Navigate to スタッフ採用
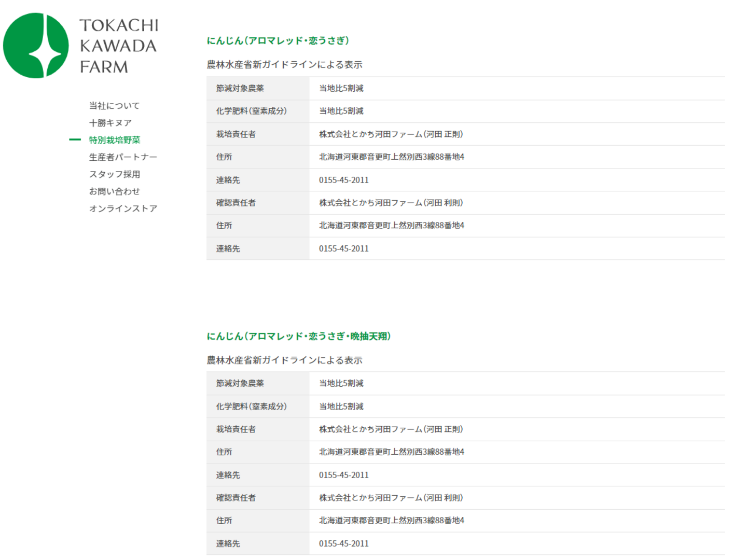Image resolution: width=747 pixels, height=560 pixels. (115, 174)
